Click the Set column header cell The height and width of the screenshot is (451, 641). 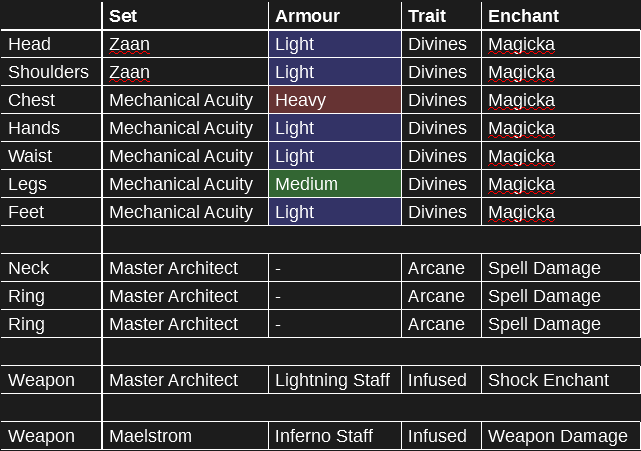pos(185,16)
